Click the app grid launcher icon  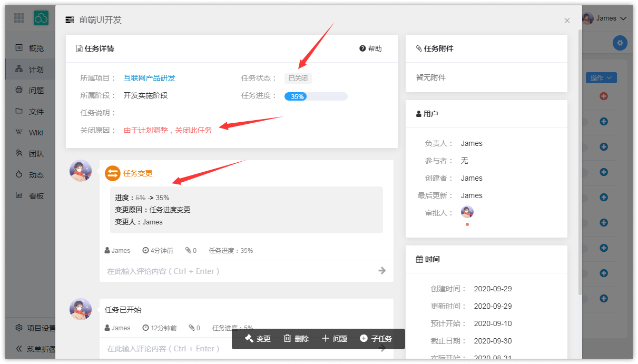pos(19,18)
